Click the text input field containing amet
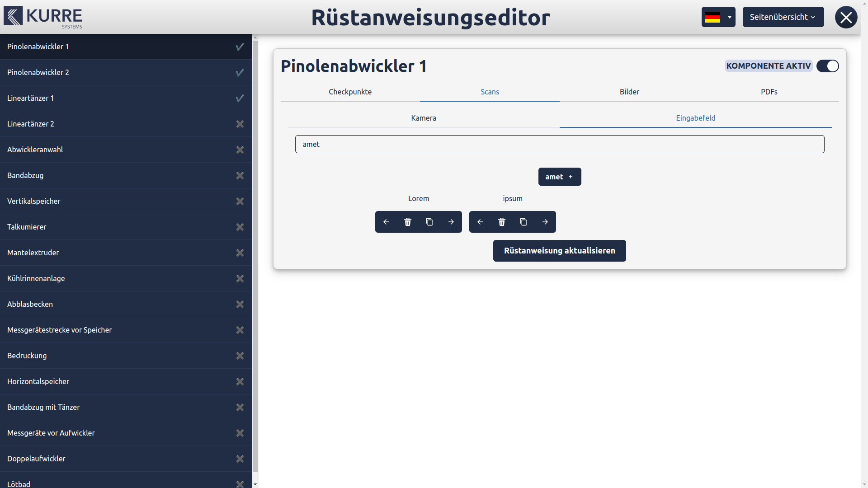The image size is (868, 488). 560,144
